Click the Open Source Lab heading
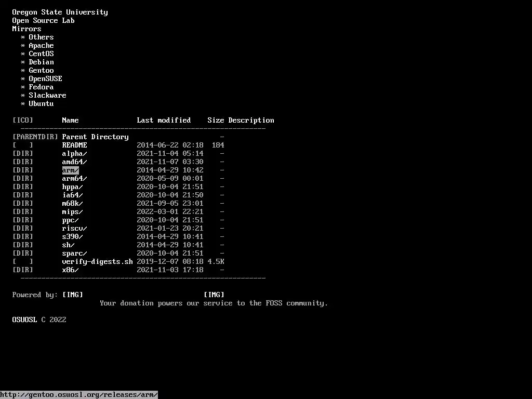Screen dimensions: 532x399 [x=44, y=20]
